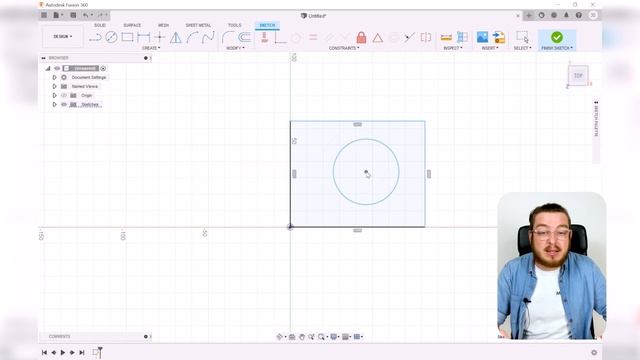Image resolution: width=640 pixels, height=360 pixels.
Task: Select the Center Diameter Circle tool
Action: click(x=111, y=37)
